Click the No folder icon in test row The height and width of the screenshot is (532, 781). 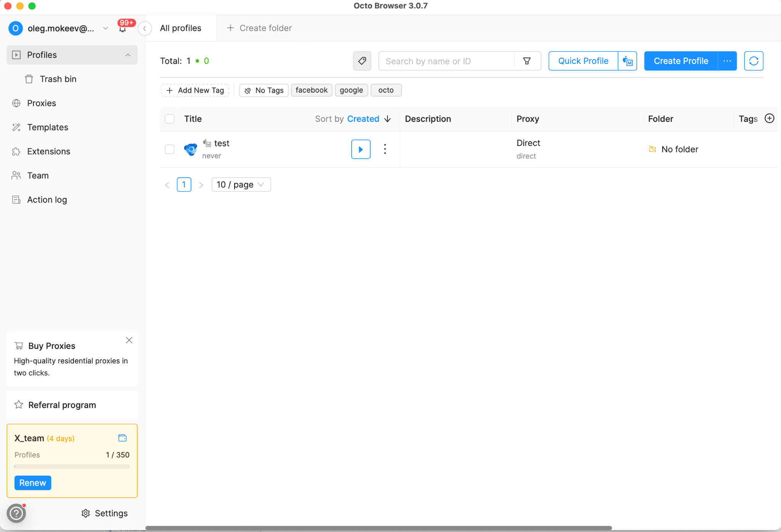[652, 149]
